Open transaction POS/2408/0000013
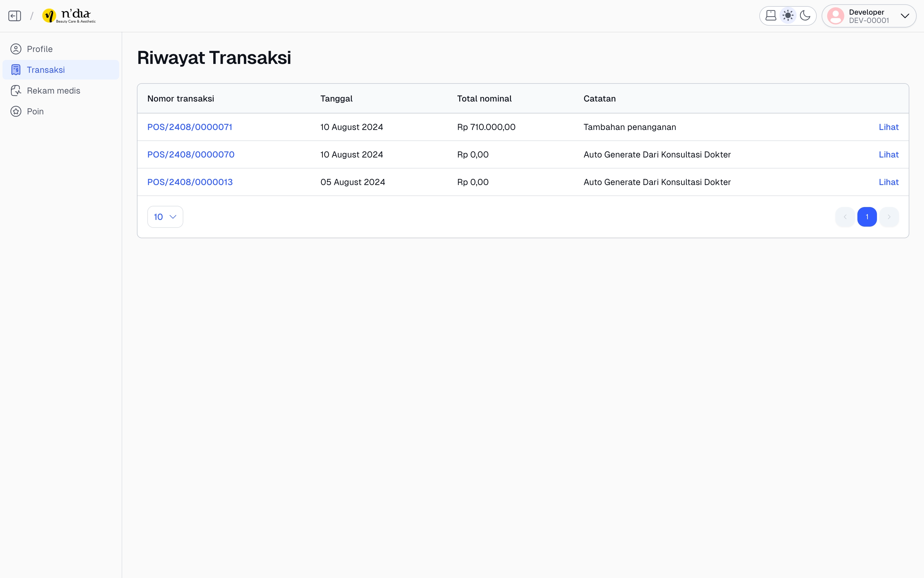 (190, 182)
